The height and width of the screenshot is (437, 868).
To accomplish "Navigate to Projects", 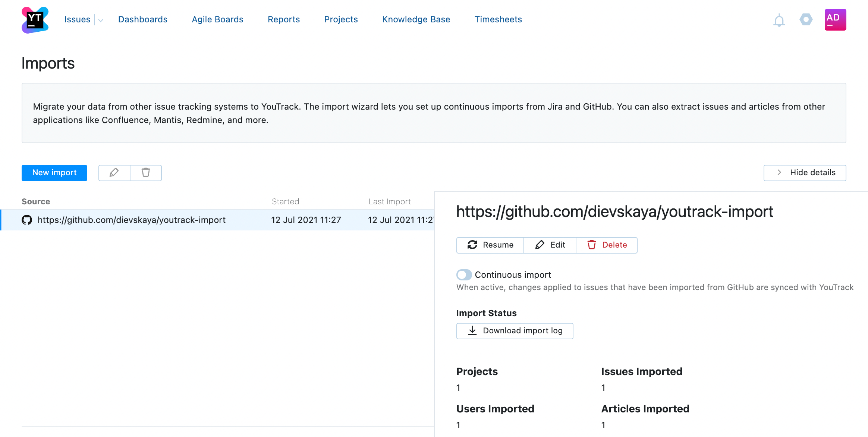I will pos(341,19).
